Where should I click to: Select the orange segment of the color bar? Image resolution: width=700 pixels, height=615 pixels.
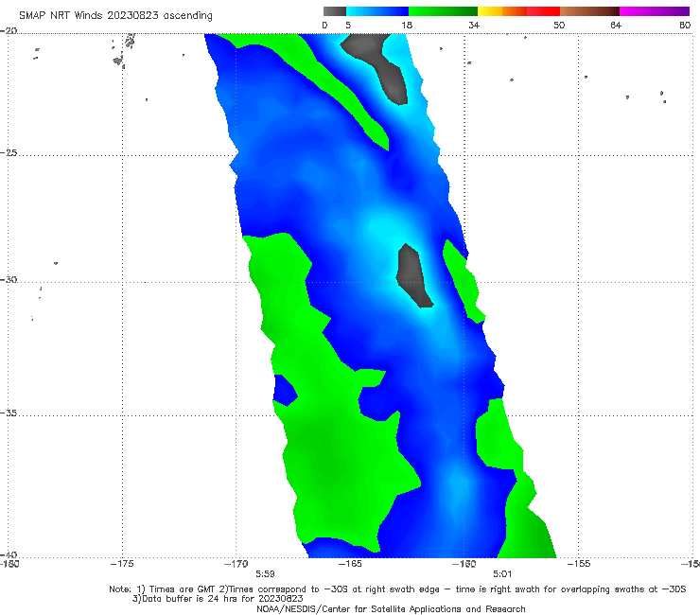tap(515, 11)
